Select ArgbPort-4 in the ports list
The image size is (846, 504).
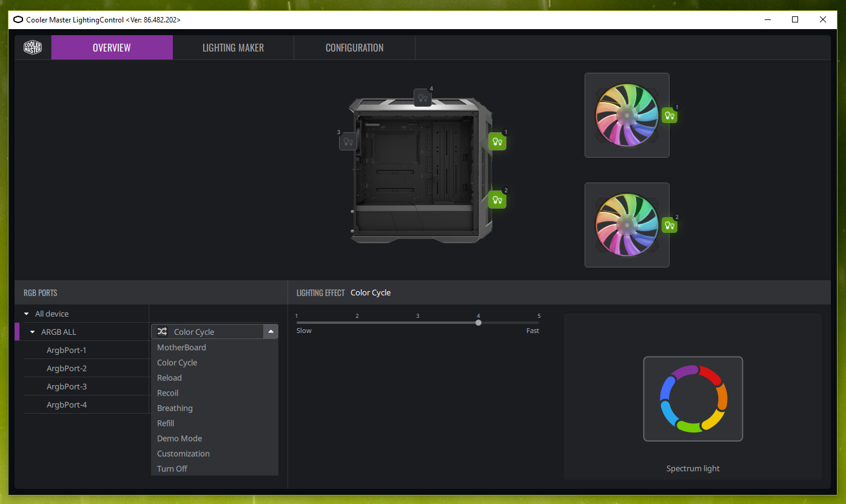click(67, 405)
